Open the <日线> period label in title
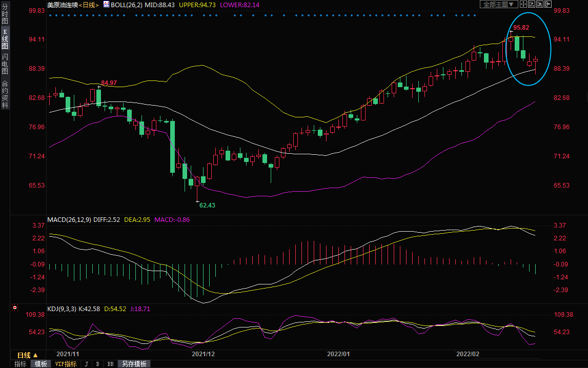Image resolution: width=588 pixels, height=368 pixels. [89, 5]
